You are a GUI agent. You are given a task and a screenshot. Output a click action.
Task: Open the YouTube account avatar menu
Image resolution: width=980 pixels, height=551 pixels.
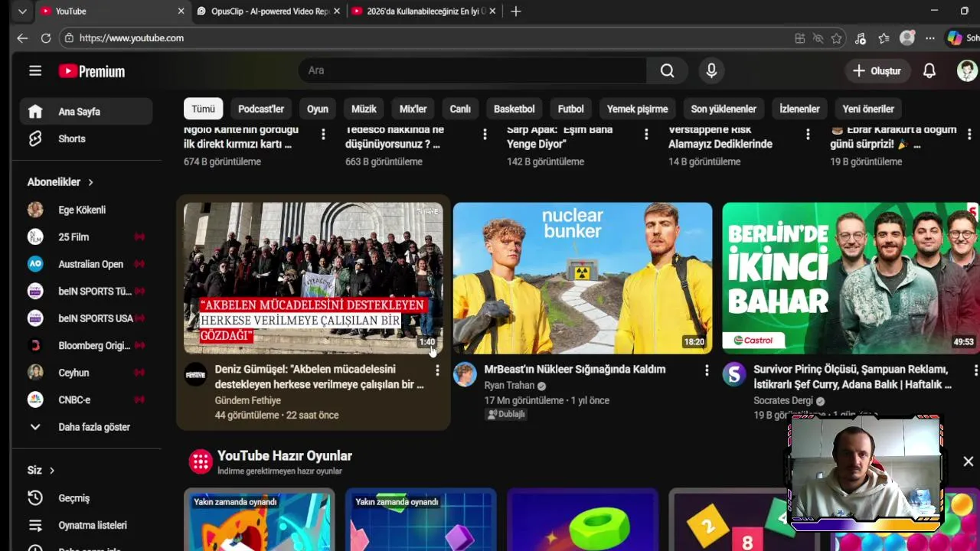[967, 70]
